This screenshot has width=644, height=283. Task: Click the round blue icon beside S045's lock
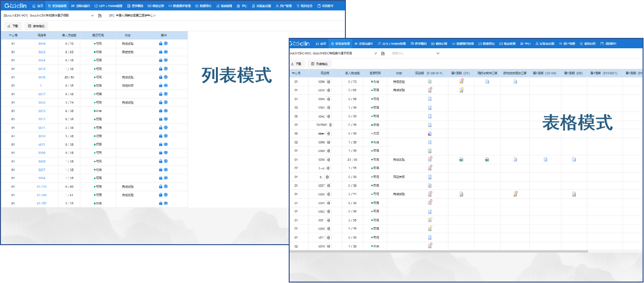[166, 52]
